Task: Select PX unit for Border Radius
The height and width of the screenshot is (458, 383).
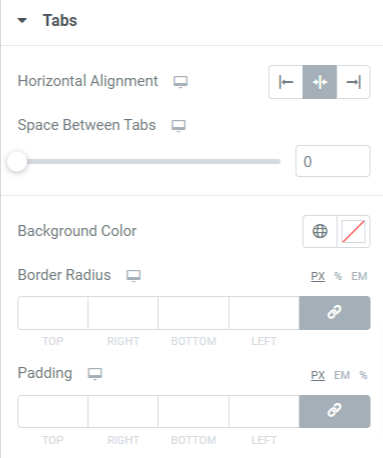Action: point(318,276)
